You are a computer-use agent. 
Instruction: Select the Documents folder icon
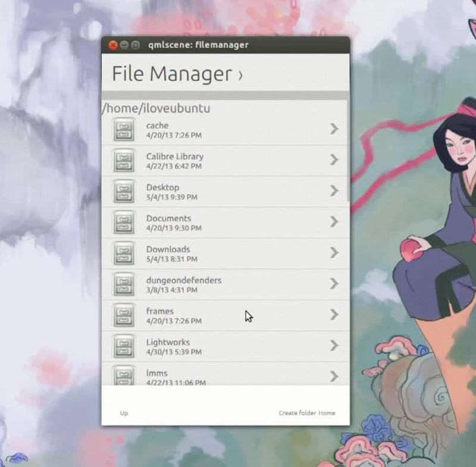point(124,222)
